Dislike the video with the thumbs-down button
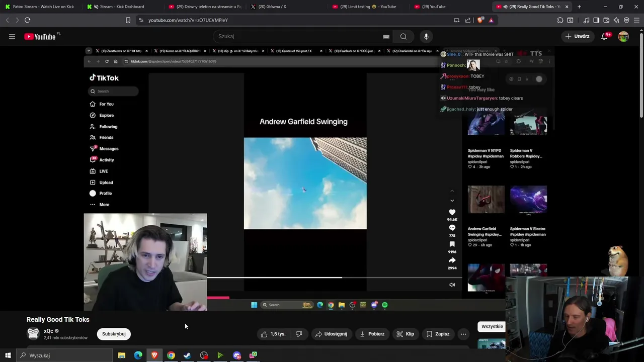Screen dimensions: 644x362 pyautogui.click(x=299, y=334)
